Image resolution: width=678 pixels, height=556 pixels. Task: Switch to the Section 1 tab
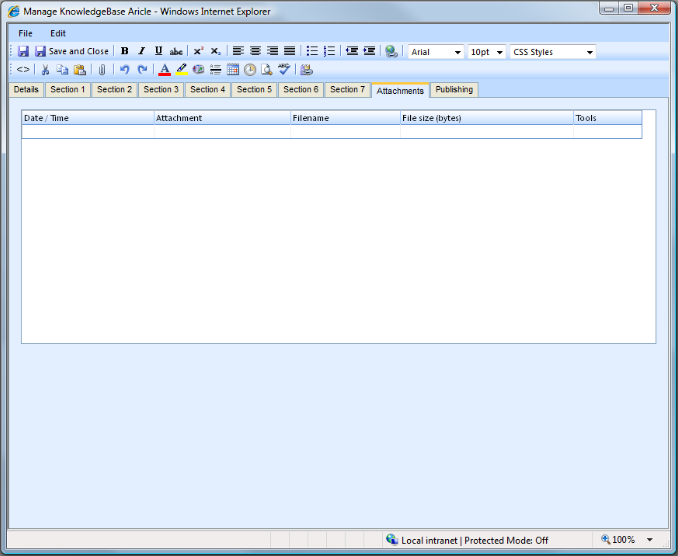click(x=68, y=89)
